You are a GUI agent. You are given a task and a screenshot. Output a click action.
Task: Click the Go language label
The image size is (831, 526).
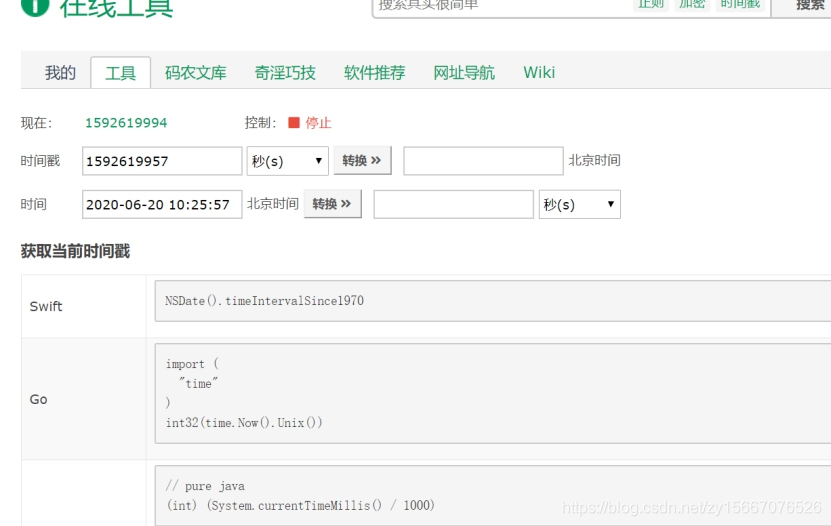coord(39,399)
